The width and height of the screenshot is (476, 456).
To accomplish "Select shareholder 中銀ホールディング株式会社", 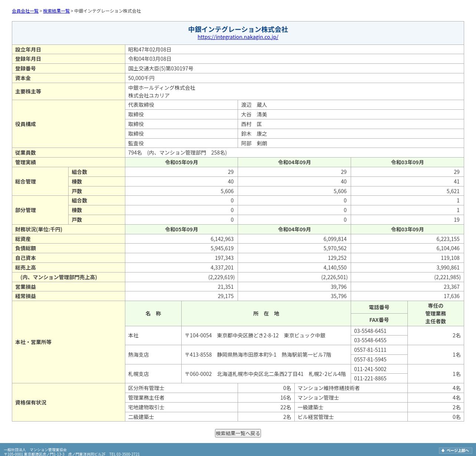I will 162,88.
